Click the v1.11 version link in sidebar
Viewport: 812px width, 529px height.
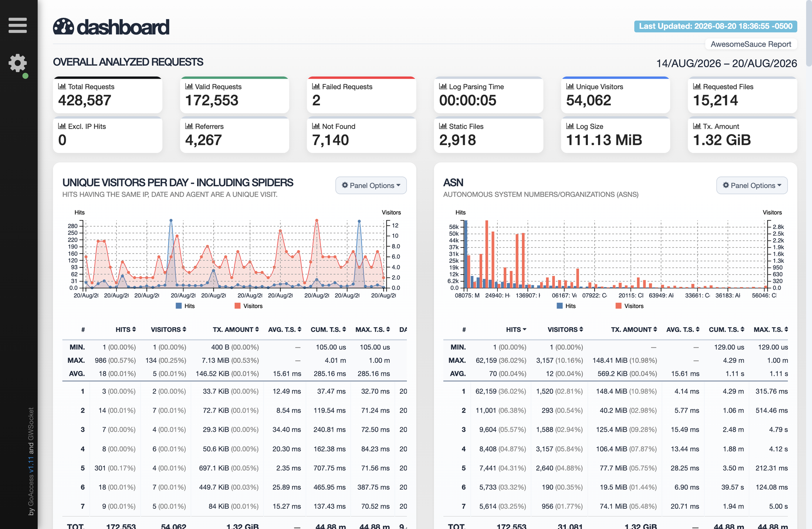tap(31, 465)
